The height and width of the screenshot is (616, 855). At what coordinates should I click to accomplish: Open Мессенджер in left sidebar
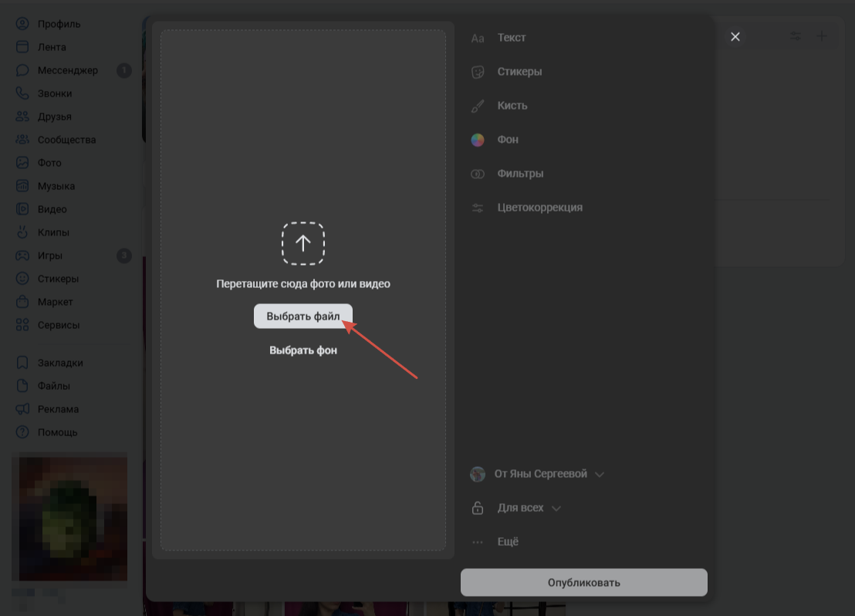tap(68, 70)
